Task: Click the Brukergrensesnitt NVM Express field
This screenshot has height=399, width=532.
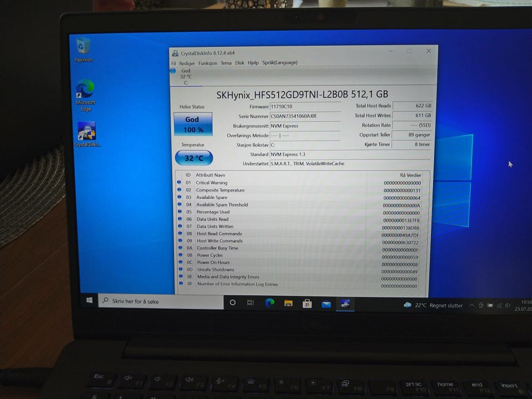Action: (x=305, y=126)
